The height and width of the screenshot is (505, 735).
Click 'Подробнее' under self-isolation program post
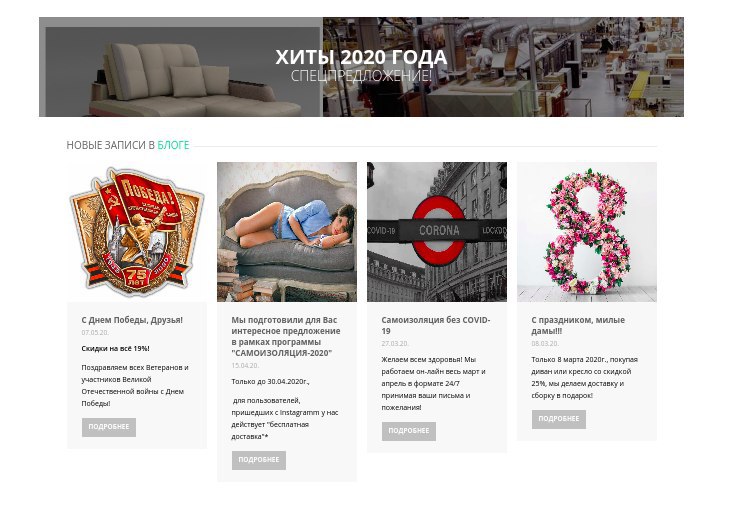click(259, 460)
